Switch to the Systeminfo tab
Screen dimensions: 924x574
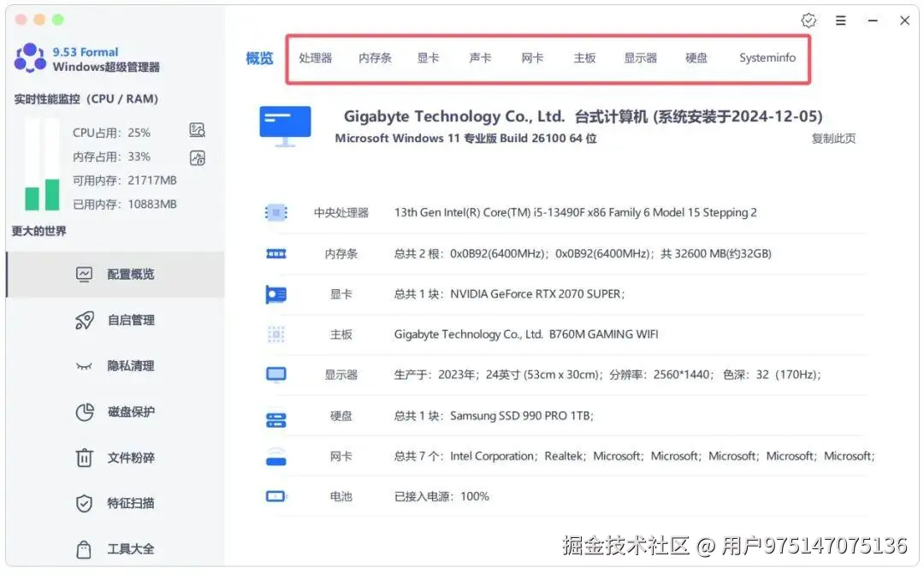click(767, 58)
